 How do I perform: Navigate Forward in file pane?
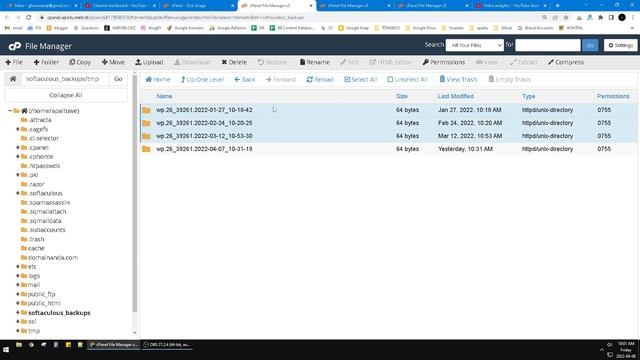coord(281,79)
